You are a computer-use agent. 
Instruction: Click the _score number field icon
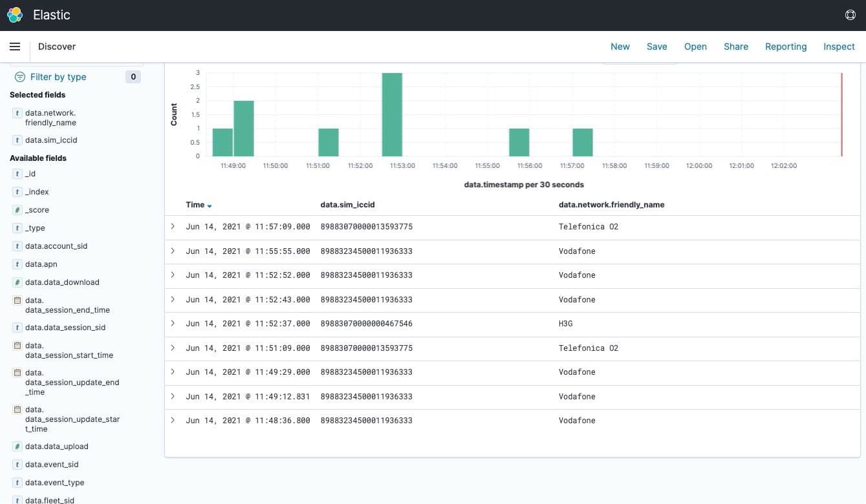click(x=17, y=210)
